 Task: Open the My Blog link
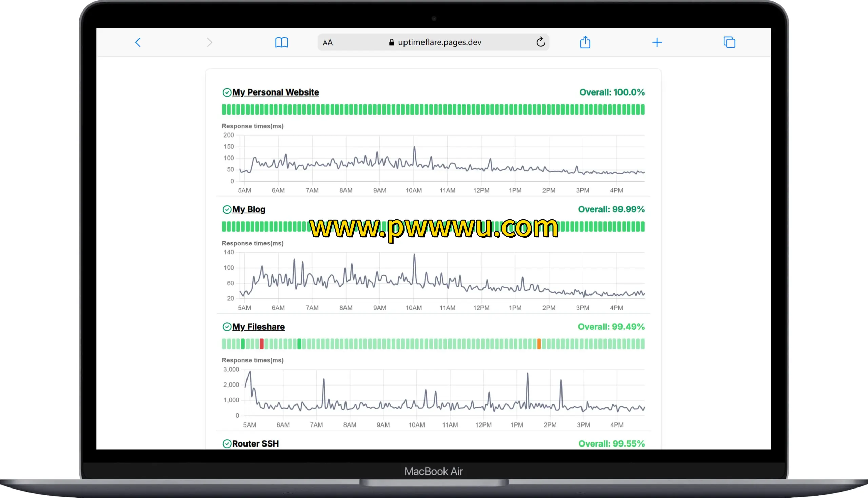point(249,209)
